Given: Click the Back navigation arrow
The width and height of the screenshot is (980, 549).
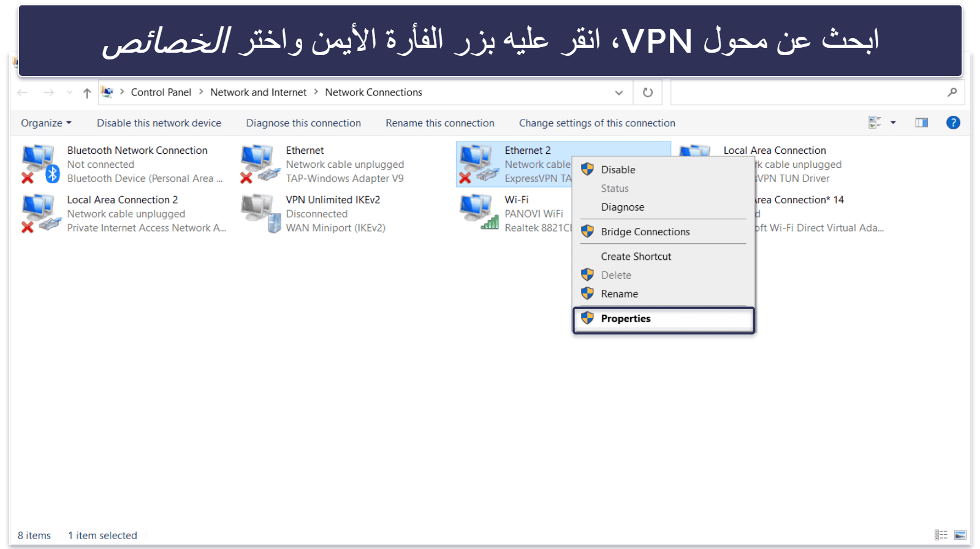Looking at the screenshot, I should coord(23,93).
